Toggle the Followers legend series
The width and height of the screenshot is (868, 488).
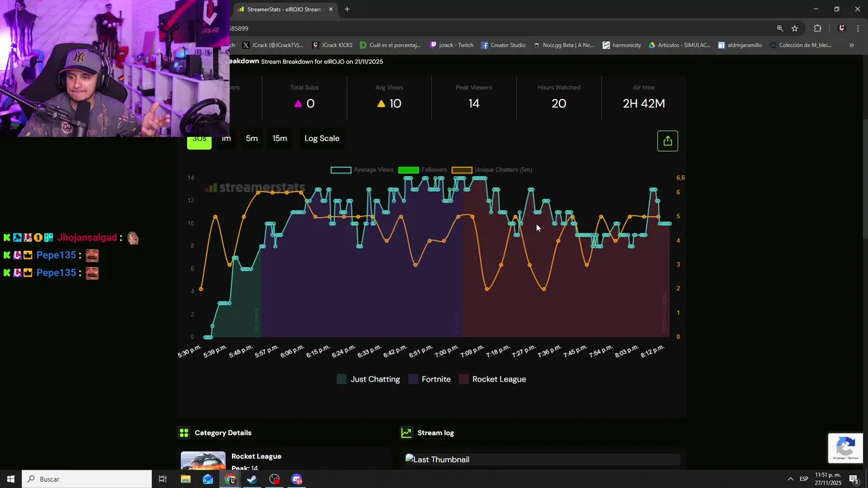click(x=422, y=169)
